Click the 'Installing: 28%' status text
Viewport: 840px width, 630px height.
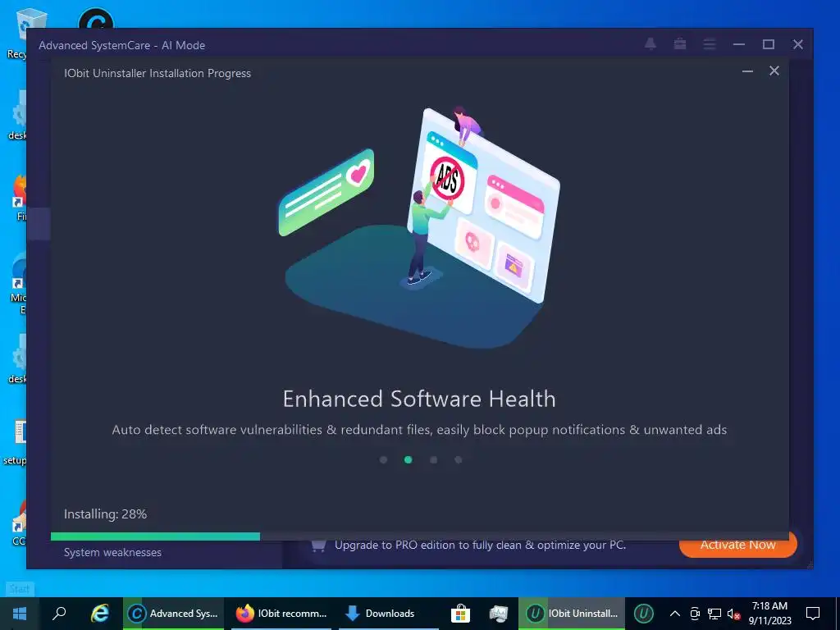[x=105, y=514]
